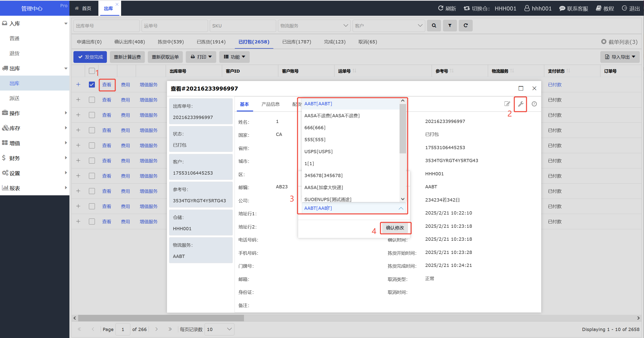Check the fourth row checkbox
The image size is (644, 338).
click(92, 130)
